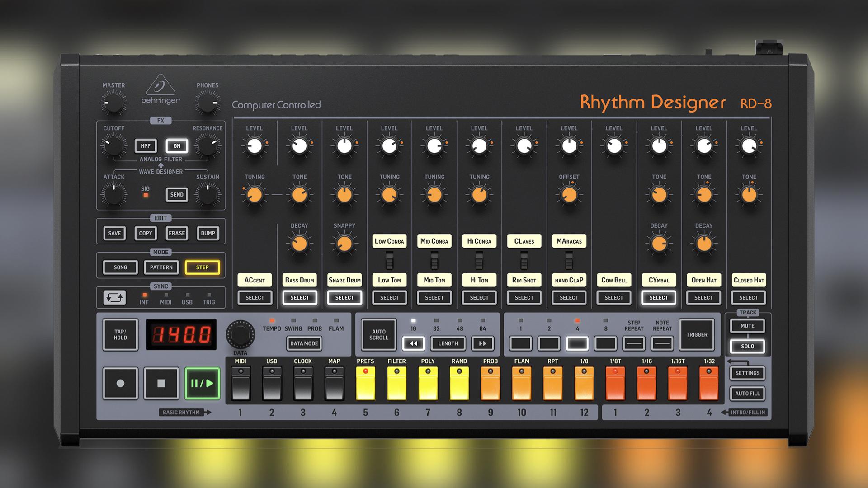Image resolution: width=868 pixels, height=488 pixels.
Task: Flip the Maracas / Hand Clap switch
Action: click(569, 261)
